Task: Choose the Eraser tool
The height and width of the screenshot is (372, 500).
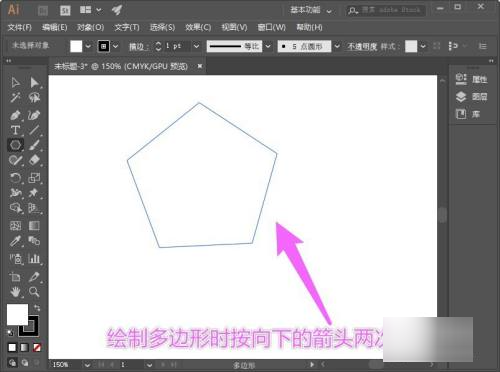Action: coord(34,160)
